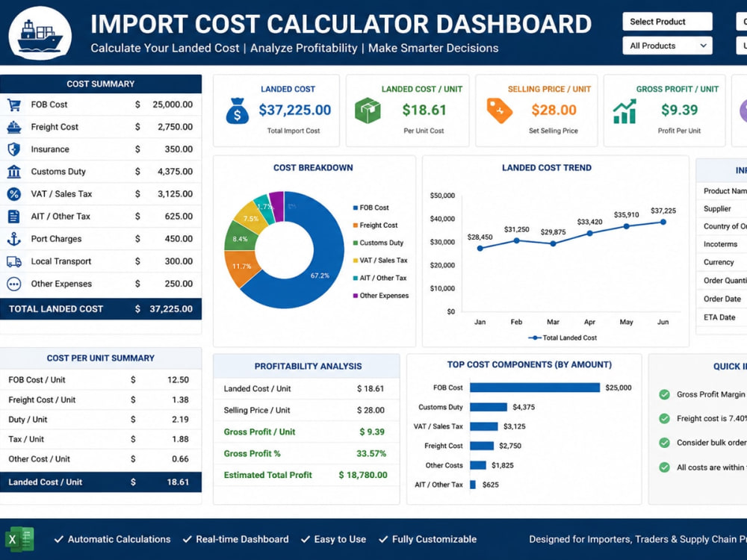
Task: Click the green package box icon
Action: click(x=368, y=111)
